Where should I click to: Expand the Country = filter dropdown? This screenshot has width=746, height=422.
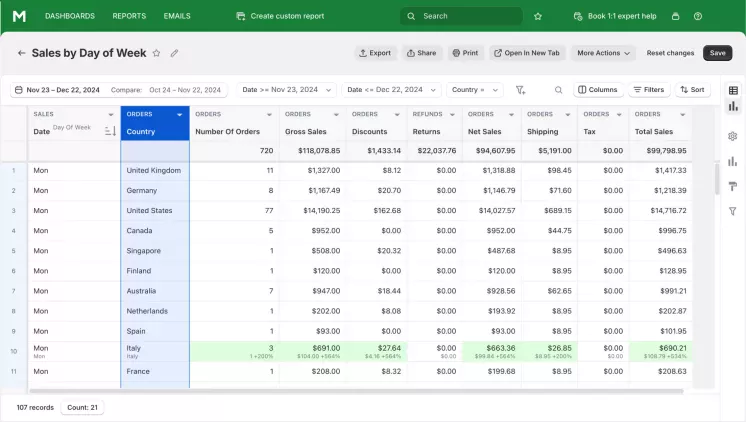474,90
